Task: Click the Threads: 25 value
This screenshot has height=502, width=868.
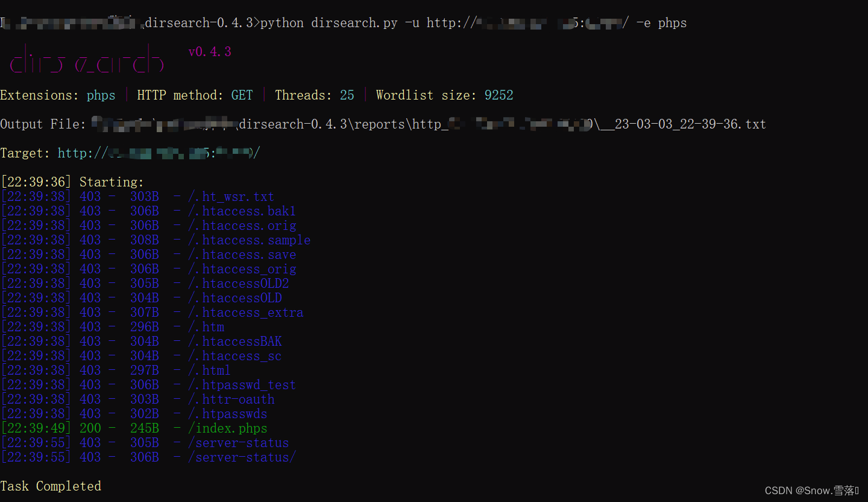Action: [x=347, y=95]
